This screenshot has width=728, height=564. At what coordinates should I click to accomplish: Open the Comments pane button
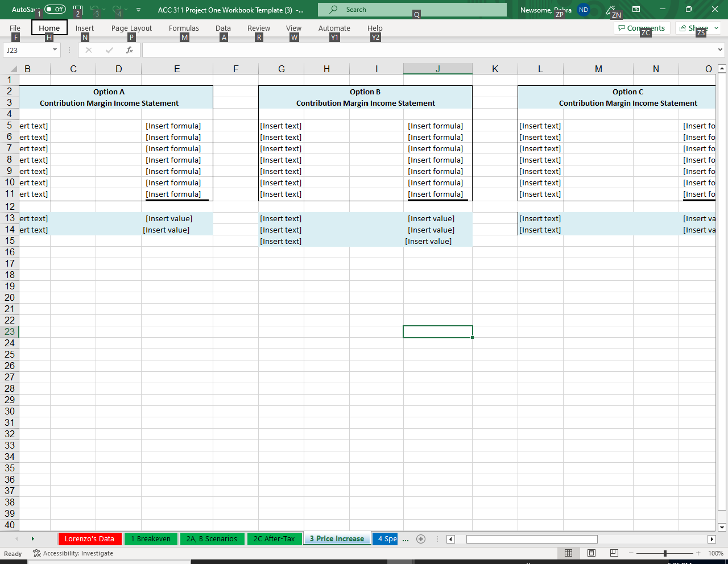pyautogui.click(x=642, y=28)
